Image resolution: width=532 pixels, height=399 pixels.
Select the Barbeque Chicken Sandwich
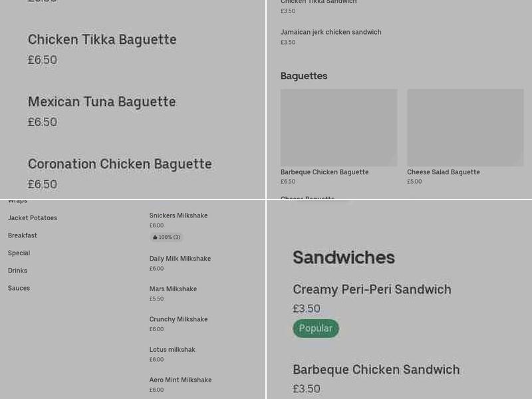pos(376,369)
